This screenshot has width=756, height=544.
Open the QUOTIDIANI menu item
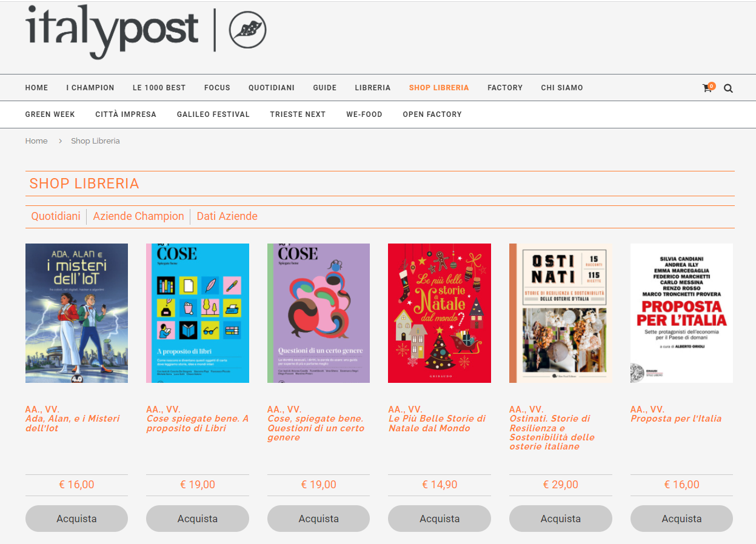coord(272,88)
